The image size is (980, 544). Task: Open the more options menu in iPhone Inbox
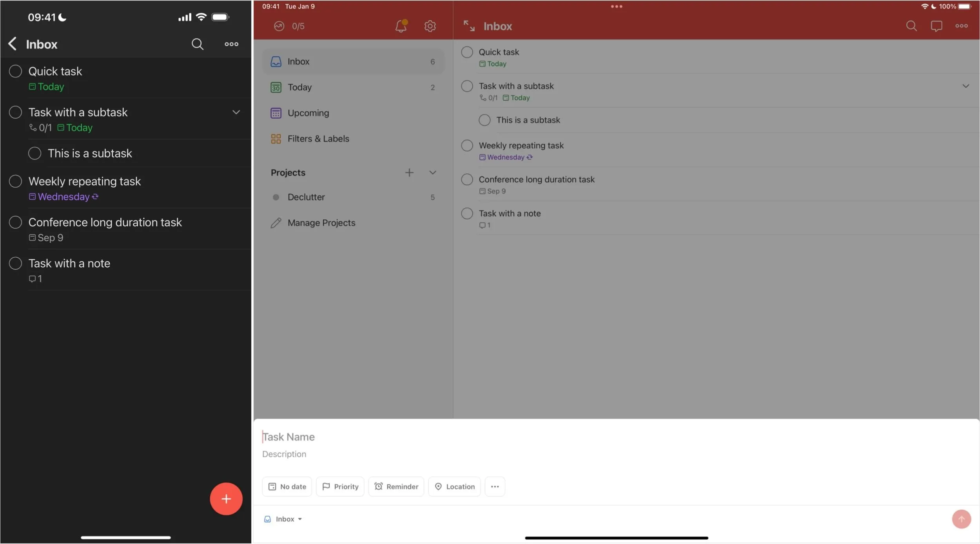coord(231,44)
